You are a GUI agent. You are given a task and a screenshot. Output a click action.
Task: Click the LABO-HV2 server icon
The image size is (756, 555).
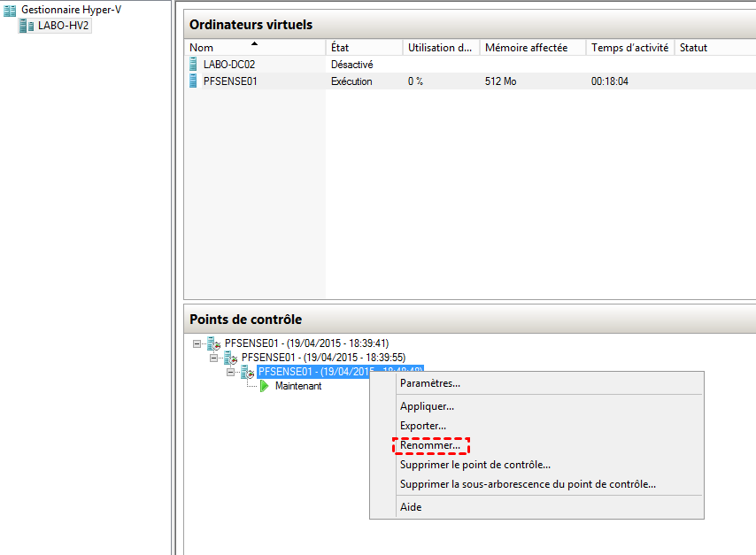pos(27,26)
